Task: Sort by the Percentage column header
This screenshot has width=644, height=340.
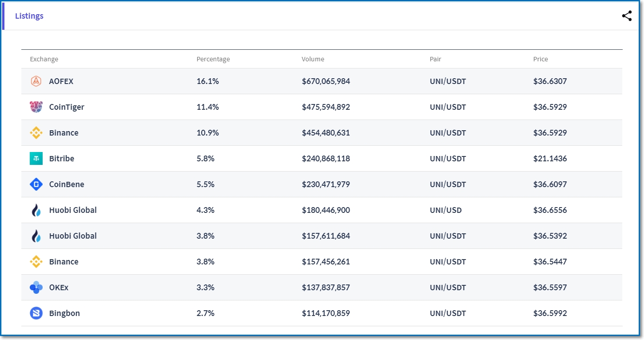Action: pyautogui.click(x=213, y=59)
